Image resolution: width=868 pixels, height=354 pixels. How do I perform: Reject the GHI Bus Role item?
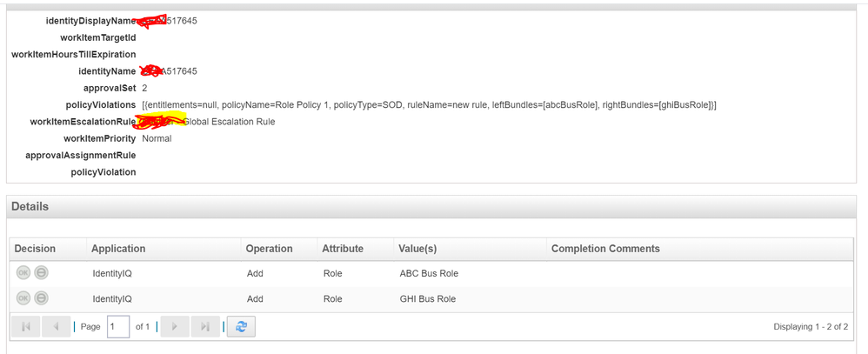(x=41, y=298)
